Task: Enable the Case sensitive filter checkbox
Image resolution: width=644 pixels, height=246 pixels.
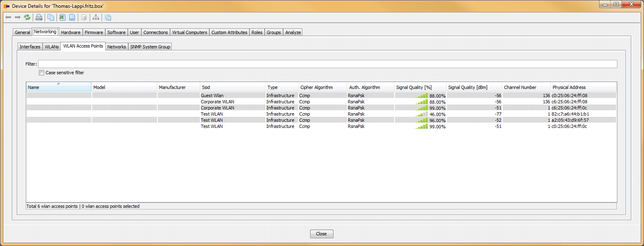Action: (x=41, y=73)
